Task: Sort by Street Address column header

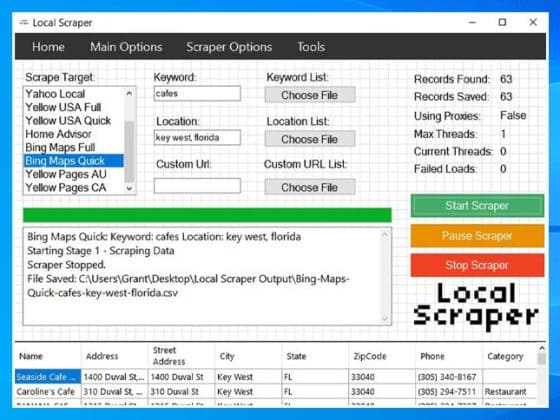Action: 181,356
